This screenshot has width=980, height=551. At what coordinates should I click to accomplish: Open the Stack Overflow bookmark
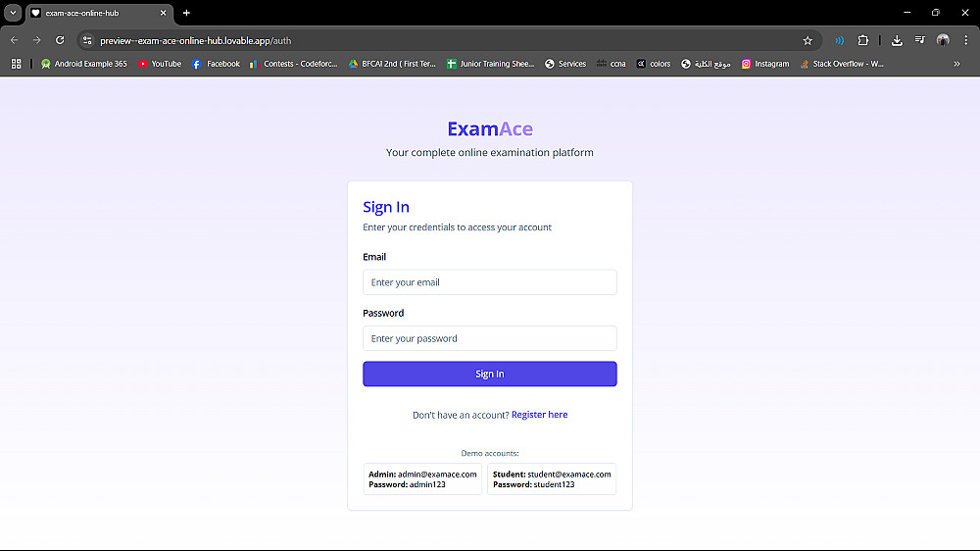[x=842, y=64]
